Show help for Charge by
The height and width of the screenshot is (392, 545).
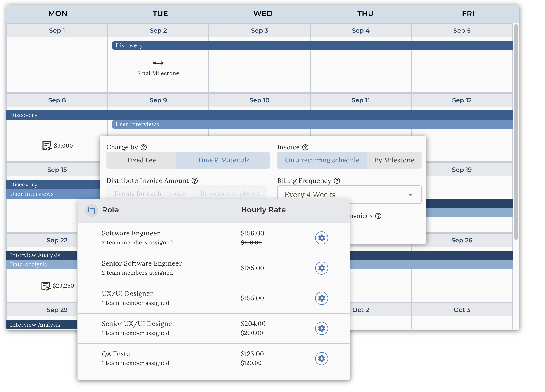point(144,147)
